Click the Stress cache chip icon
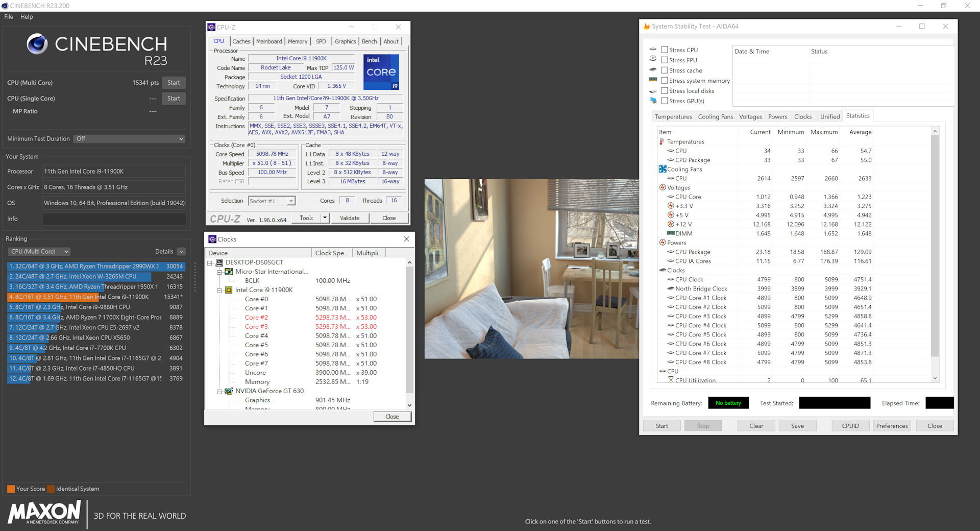980x531 pixels. point(653,69)
